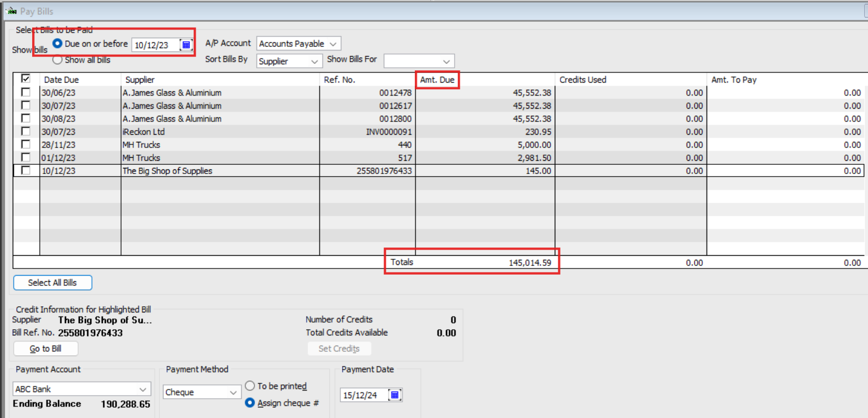Image resolution: width=868 pixels, height=418 pixels.
Task: Select the Due on or before radio button
Action: (x=58, y=44)
